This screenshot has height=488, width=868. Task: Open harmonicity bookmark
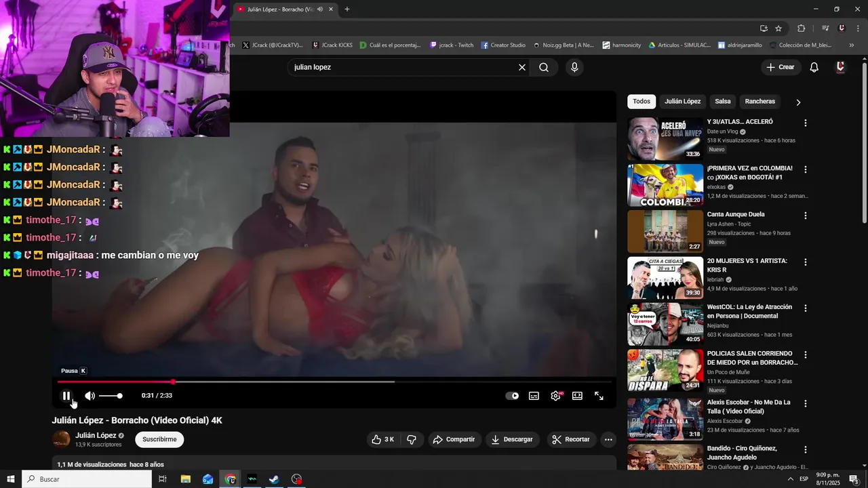[x=622, y=45]
